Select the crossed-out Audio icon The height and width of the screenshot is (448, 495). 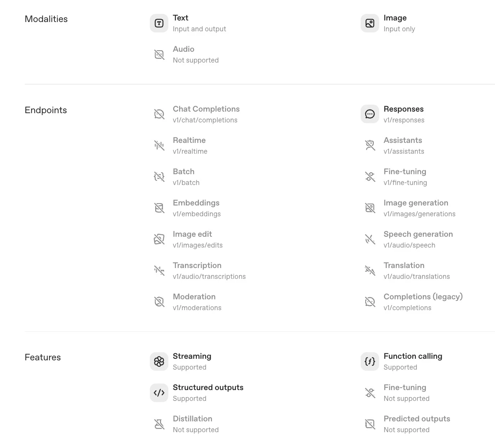click(159, 54)
